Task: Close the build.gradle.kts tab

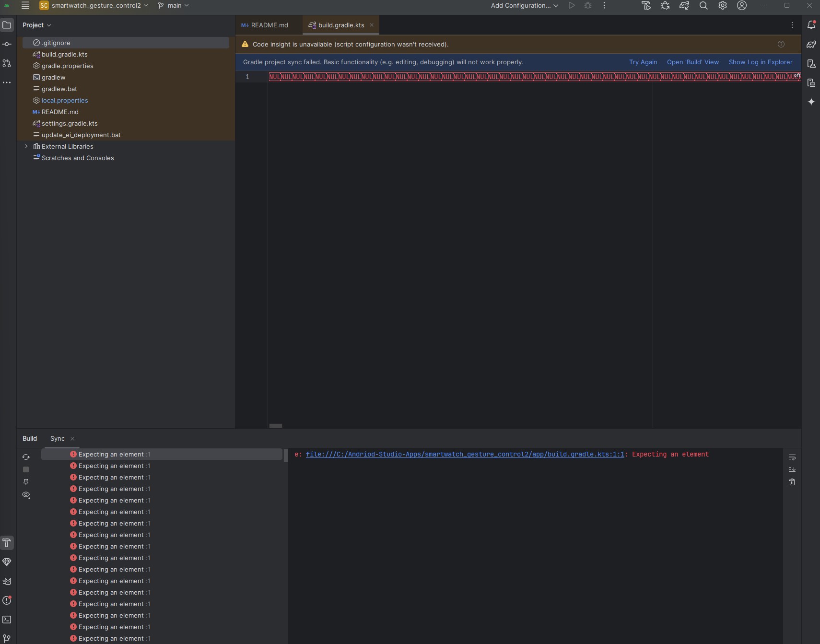Action: [372, 25]
